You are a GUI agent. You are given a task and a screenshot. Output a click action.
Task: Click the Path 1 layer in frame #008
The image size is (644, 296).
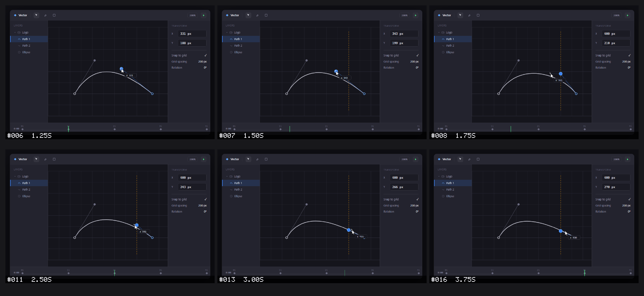click(453, 39)
